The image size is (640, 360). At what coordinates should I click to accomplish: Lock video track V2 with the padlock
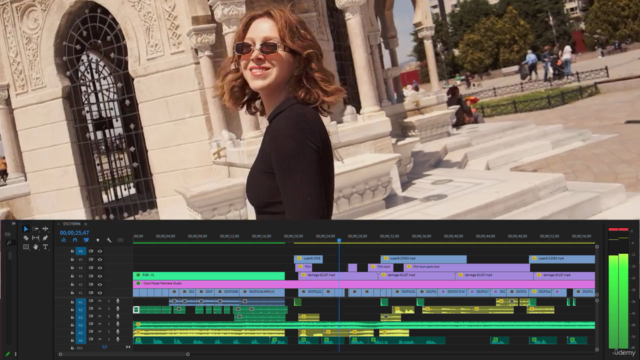(x=72, y=284)
